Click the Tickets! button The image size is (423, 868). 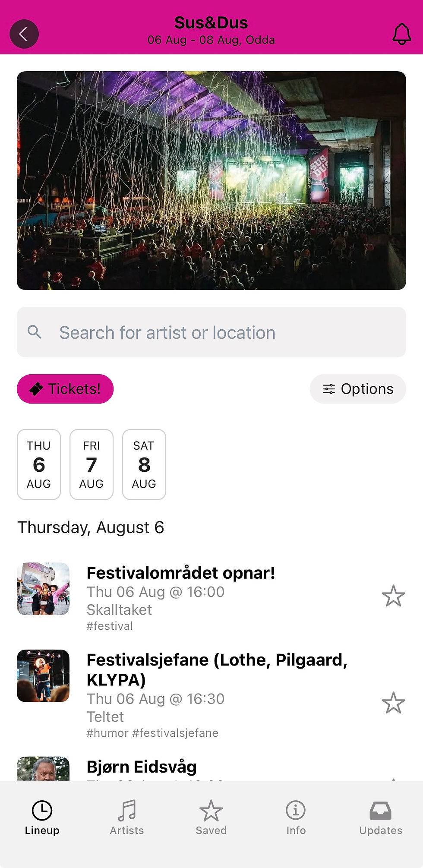click(65, 389)
